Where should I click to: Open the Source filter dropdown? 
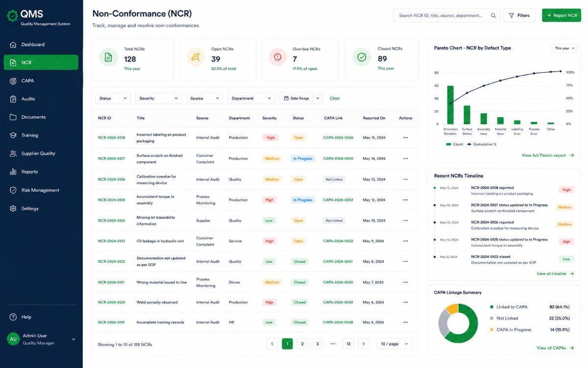coord(204,98)
